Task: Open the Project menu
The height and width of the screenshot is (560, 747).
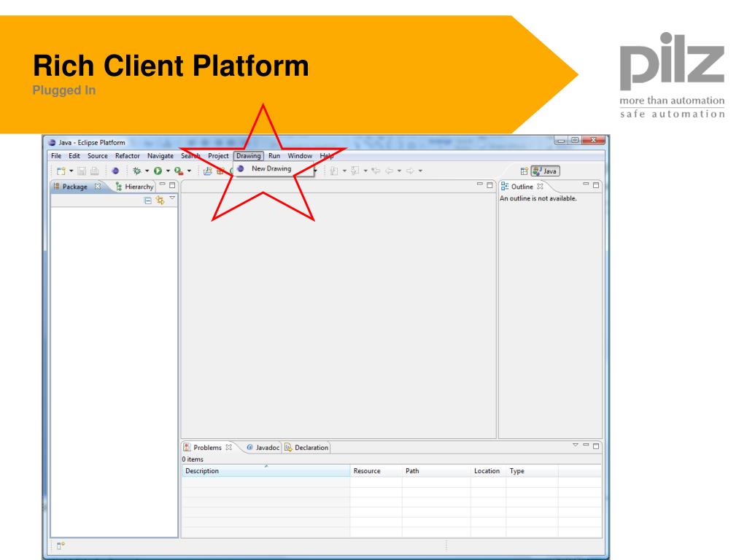Action: tap(218, 156)
